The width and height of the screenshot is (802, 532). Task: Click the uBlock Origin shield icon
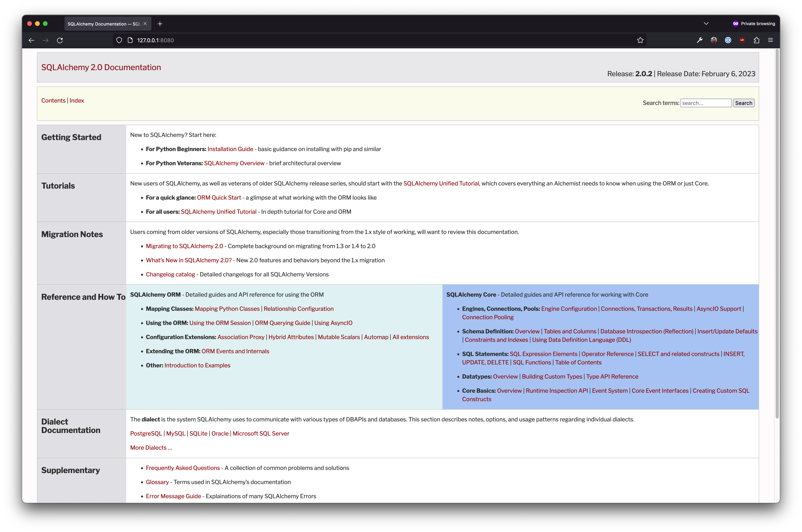(742, 40)
